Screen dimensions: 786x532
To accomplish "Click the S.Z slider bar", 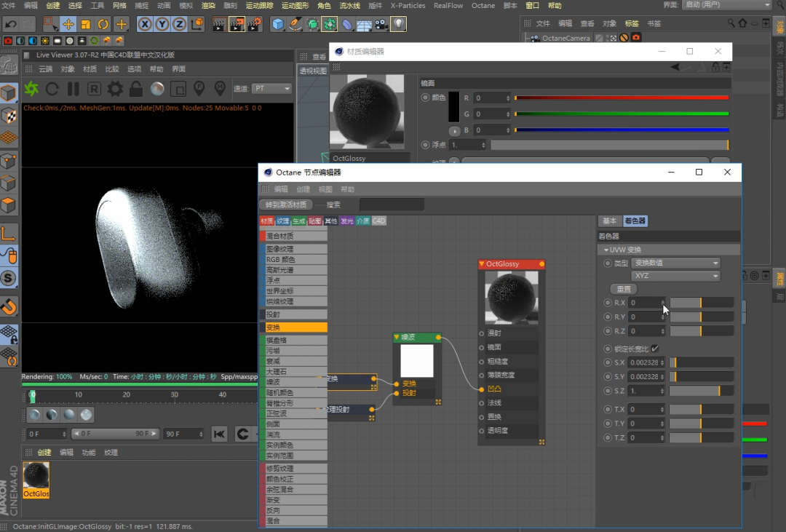I will (702, 391).
